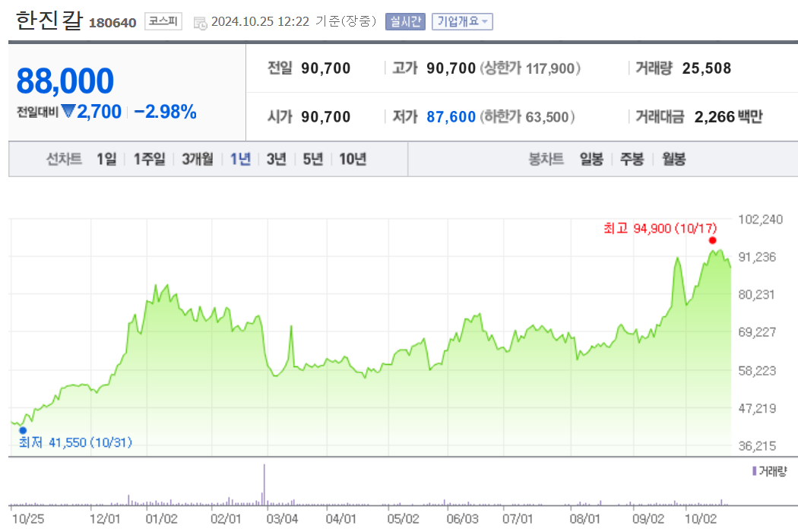The width and height of the screenshot is (798, 532).
Task: Select the 1년 line chart tab
Action: (x=240, y=160)
